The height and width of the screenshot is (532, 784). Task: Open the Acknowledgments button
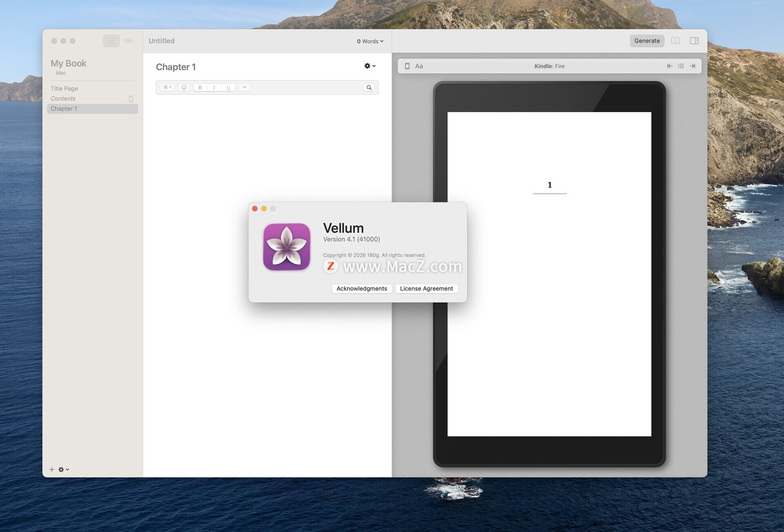tap(361, 288)
